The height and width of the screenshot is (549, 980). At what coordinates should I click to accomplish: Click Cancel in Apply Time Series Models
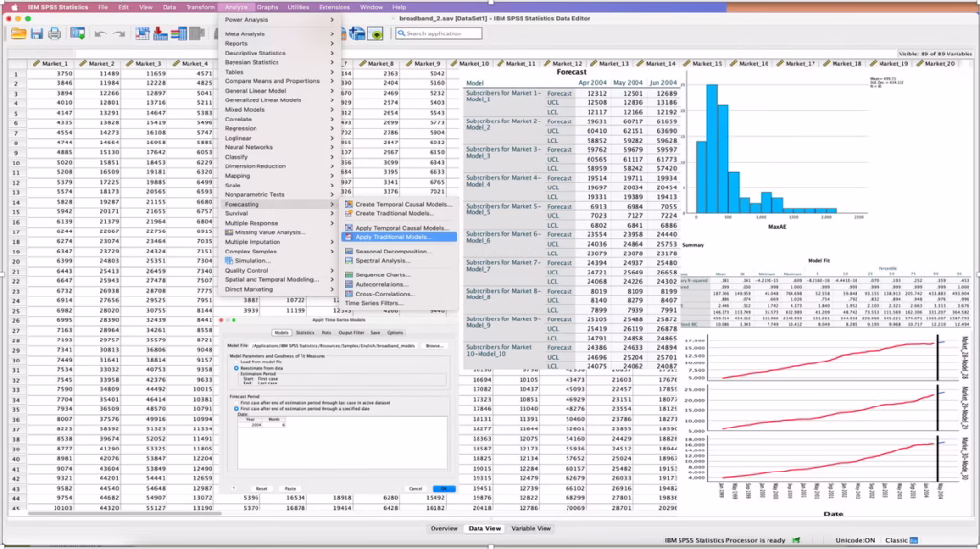coord(415,489)
